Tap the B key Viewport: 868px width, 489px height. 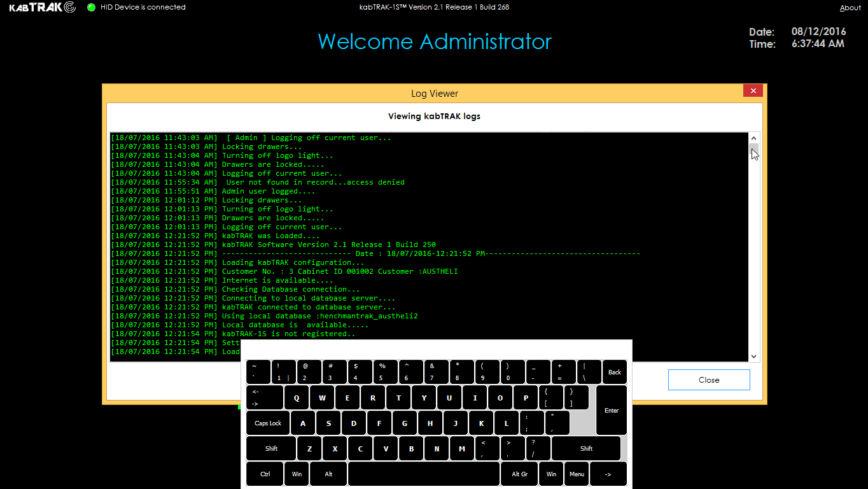coord(411,448)
